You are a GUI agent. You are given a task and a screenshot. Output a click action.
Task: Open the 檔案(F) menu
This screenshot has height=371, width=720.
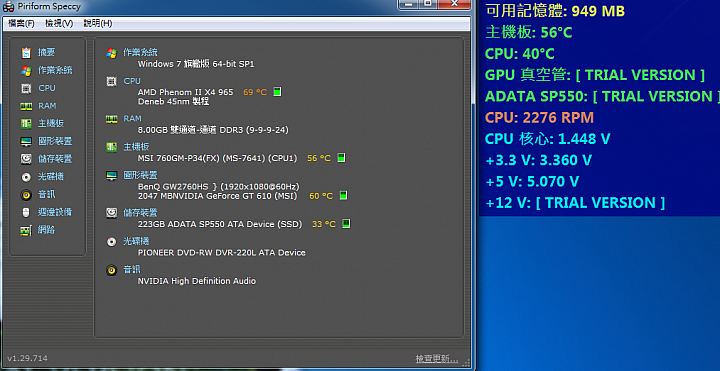click(x=22, y=23)
